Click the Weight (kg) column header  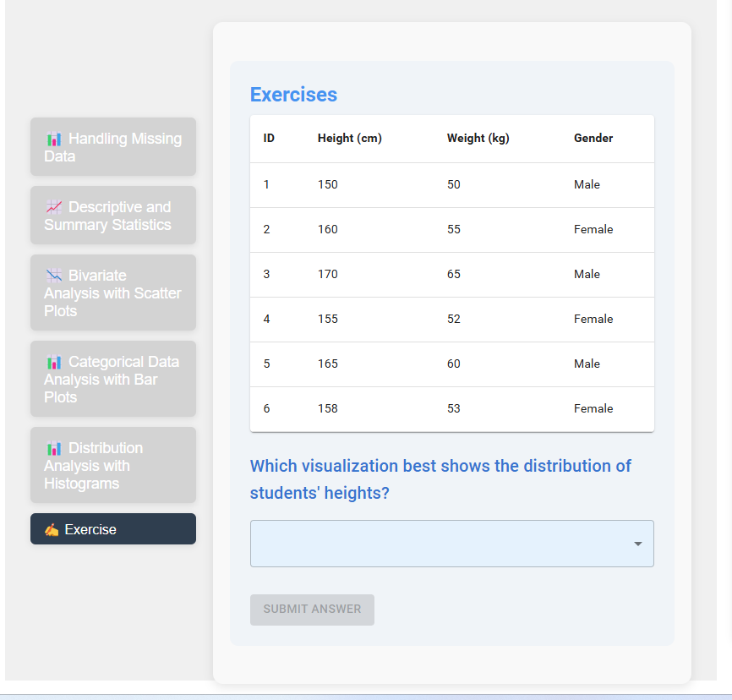click(x=478, y=139)
